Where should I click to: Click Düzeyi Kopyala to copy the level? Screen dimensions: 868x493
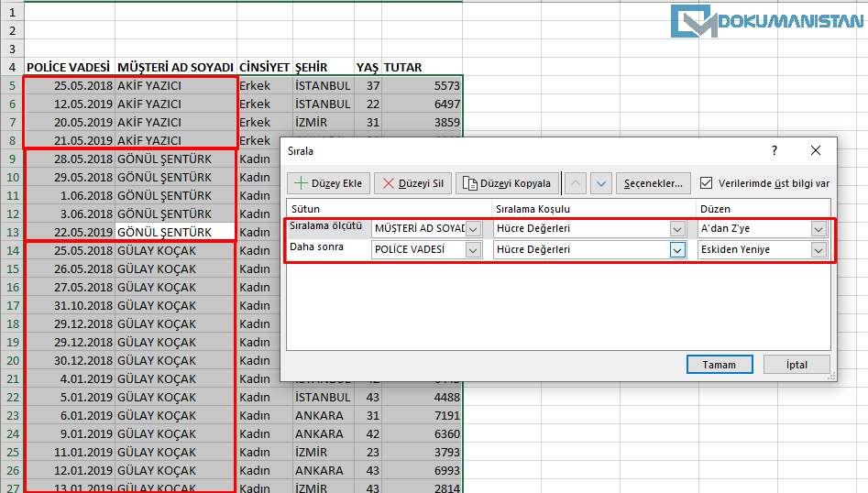(x=507, y=183)
